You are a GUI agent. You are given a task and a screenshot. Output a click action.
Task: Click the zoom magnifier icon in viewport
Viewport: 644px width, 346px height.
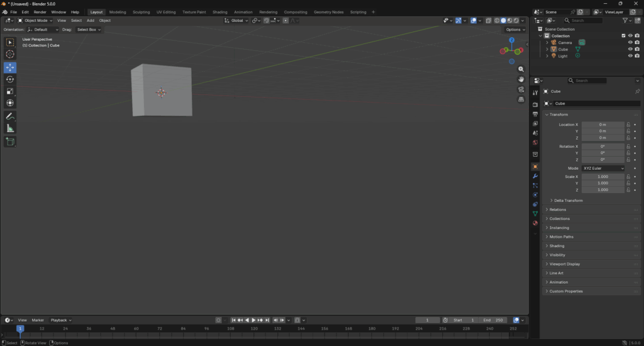521,69
